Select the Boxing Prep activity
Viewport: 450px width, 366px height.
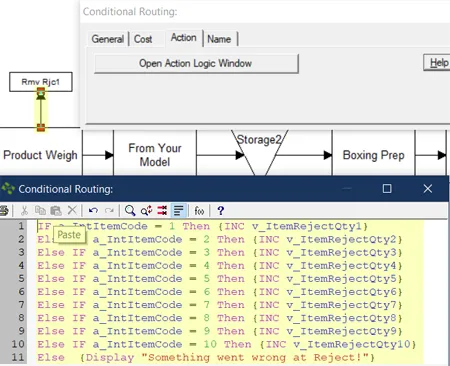pyautogui.click(x=374, y=155)
